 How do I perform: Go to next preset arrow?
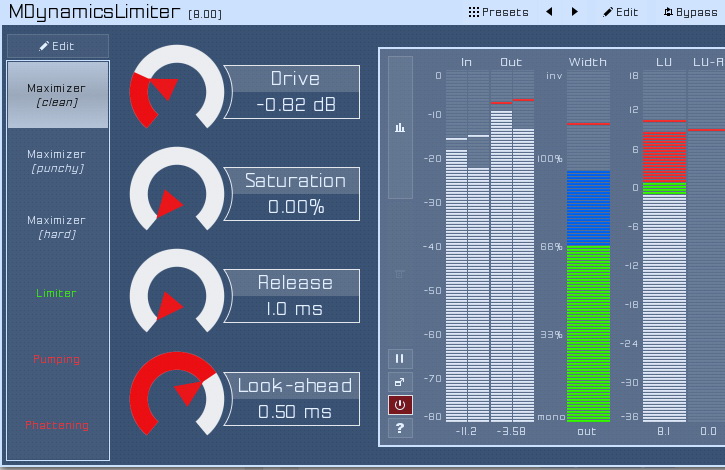(x=574, y=12)
